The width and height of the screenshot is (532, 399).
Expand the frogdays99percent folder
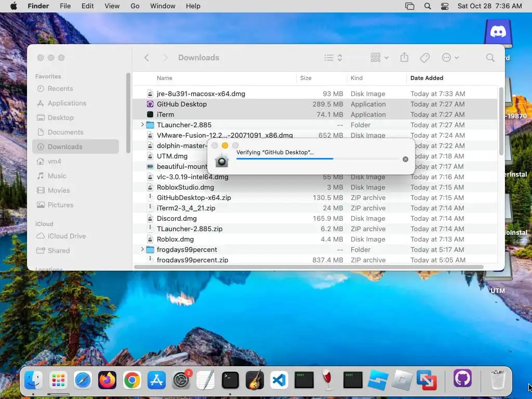pyautogui.click(x=142, y=249)
